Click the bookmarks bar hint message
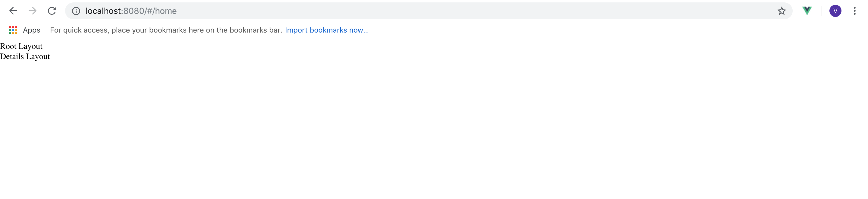Image resolution: width=868 pixels, height=199 pixels. pos(166,30)
